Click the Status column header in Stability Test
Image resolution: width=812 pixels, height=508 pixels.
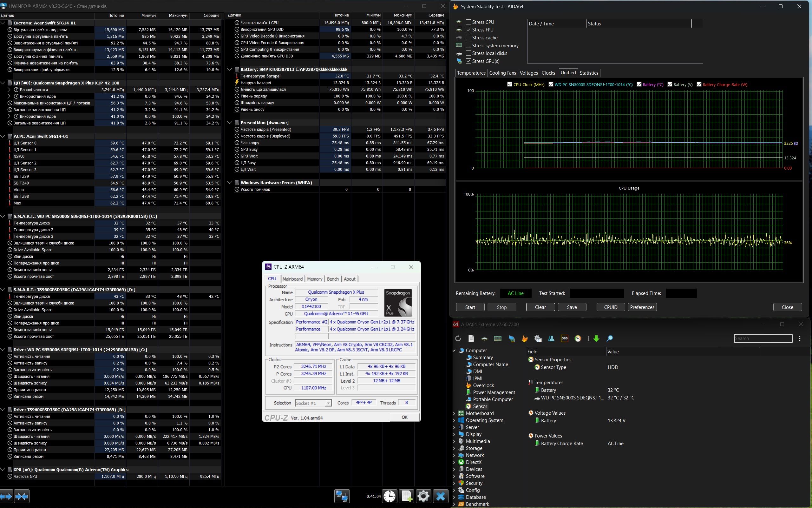tap(639, 23)
